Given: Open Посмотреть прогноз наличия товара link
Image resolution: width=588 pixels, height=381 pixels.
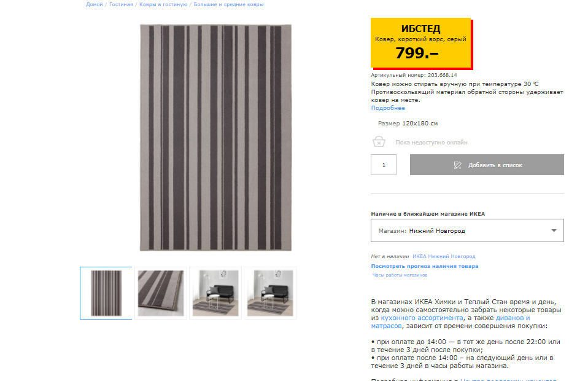Looking at the screenshot, I should click(x=425, y=266).
